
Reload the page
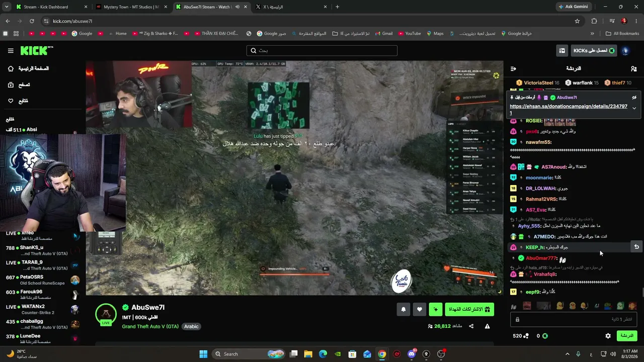32,21
